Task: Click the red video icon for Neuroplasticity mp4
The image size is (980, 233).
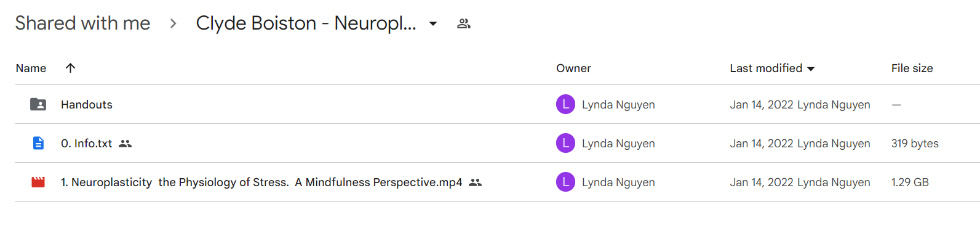Action: point(38,182)
